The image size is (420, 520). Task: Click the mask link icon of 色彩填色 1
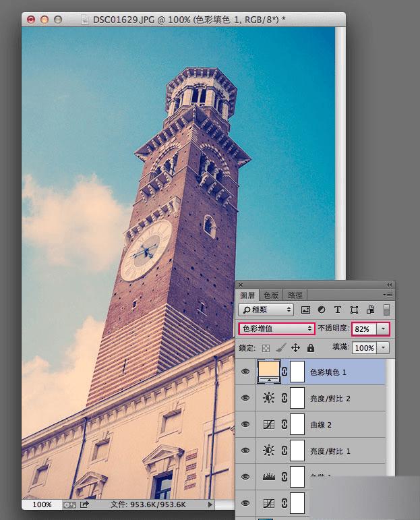[284, 372]
